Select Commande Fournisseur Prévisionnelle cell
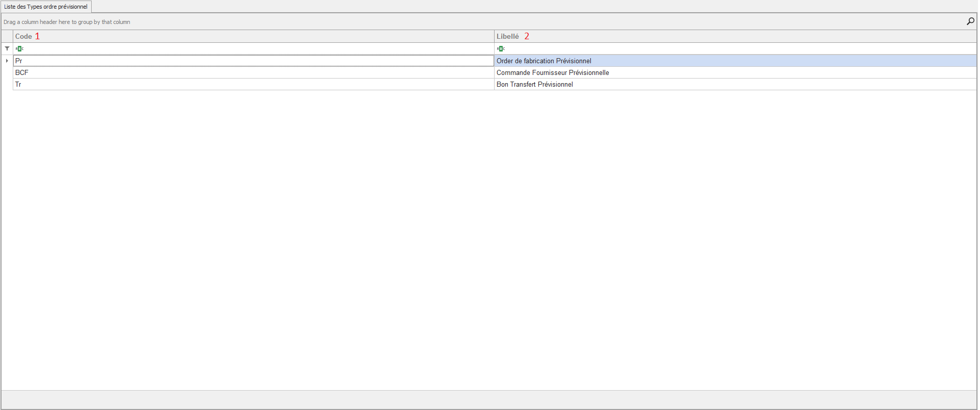Image resolution: width=980 pixels, height=410 pixels. [x=733, y=72]
